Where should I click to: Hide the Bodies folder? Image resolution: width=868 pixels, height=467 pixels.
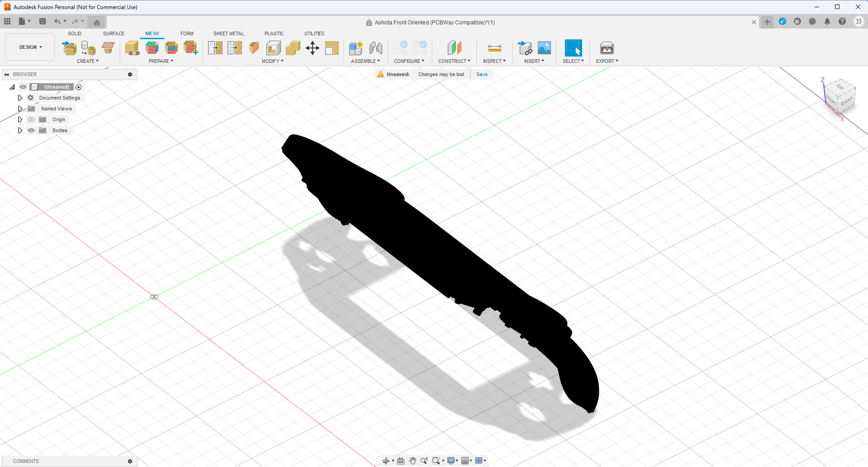click(31, 130)
